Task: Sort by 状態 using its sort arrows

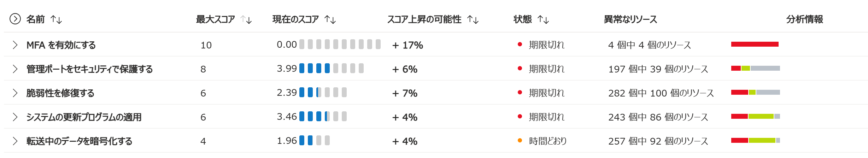Action: point(543,19)
